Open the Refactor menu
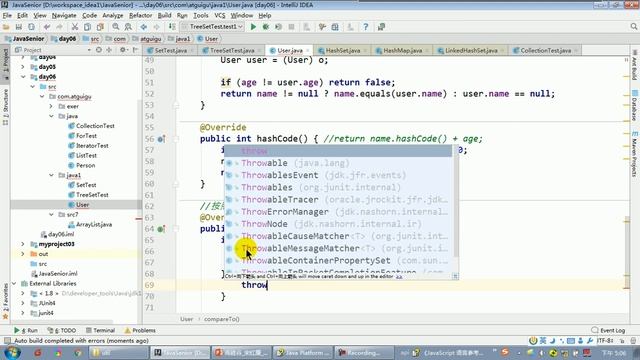Viewport: 640px width, 360px height. pyautogui.click(x=140, y=16)
